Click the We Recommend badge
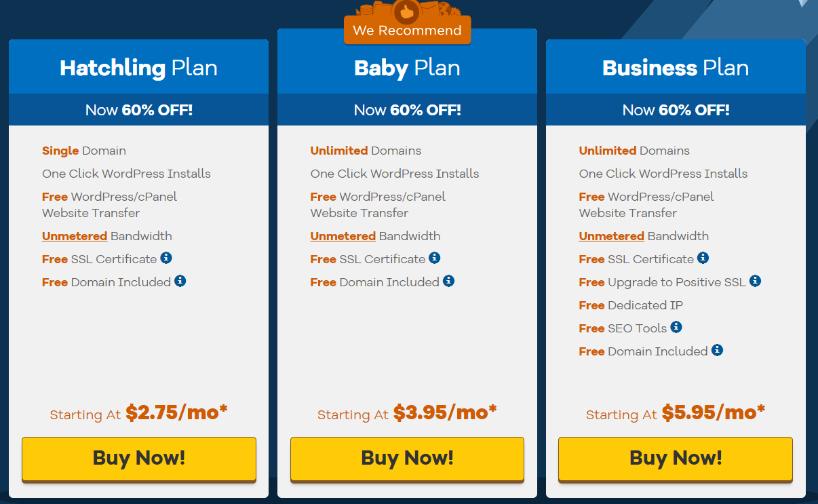 tap(407, 31)
